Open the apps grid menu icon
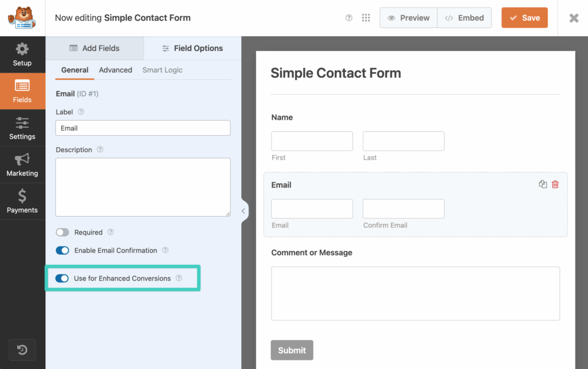 click(x=366, y=18)
